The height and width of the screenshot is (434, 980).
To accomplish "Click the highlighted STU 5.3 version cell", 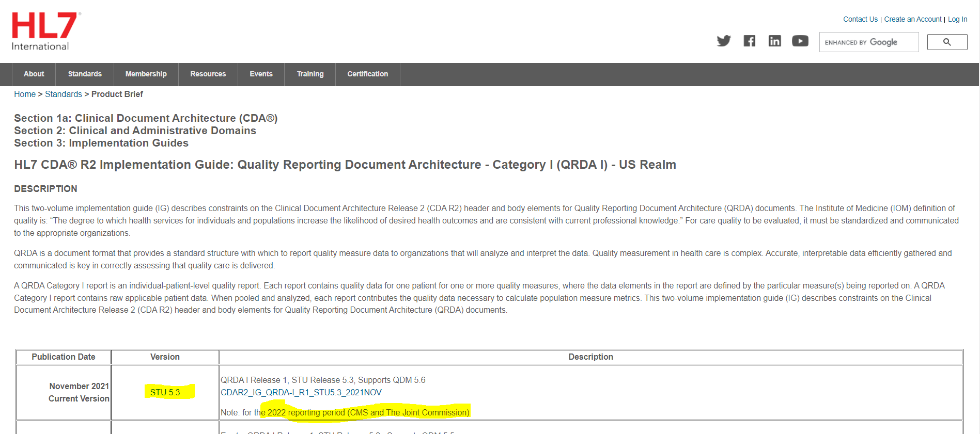I will (x=165, y=392).
